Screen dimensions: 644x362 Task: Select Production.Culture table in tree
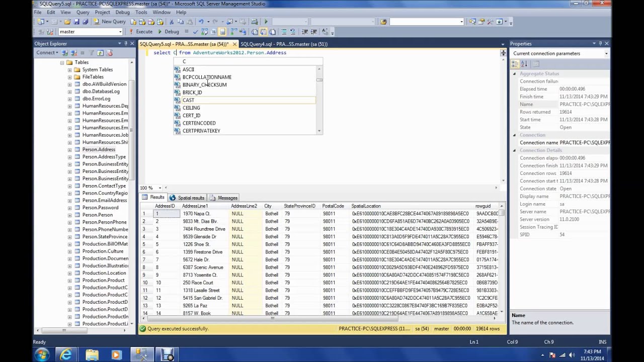pos(103,251)
